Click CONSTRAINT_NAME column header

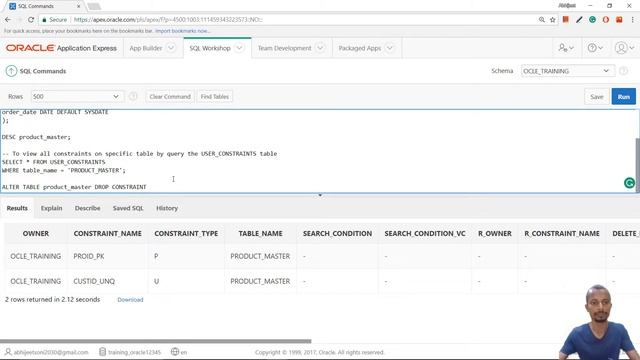[107, 233]
